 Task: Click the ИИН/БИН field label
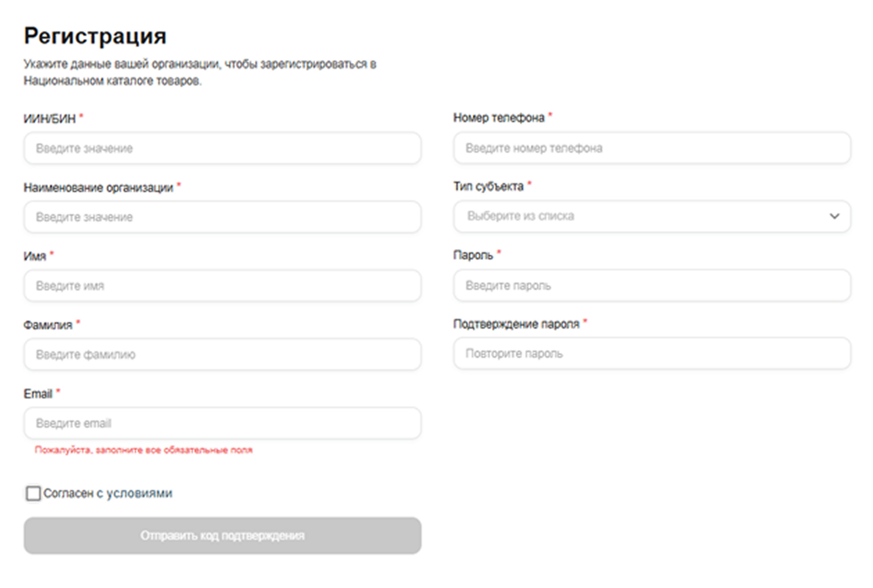tap(49, 119)
